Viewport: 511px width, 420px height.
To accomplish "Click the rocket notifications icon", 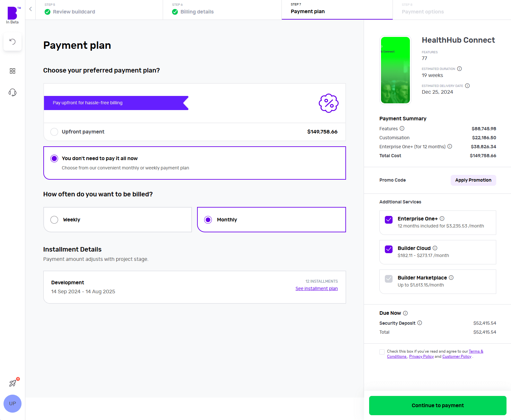I will (13, 383).
